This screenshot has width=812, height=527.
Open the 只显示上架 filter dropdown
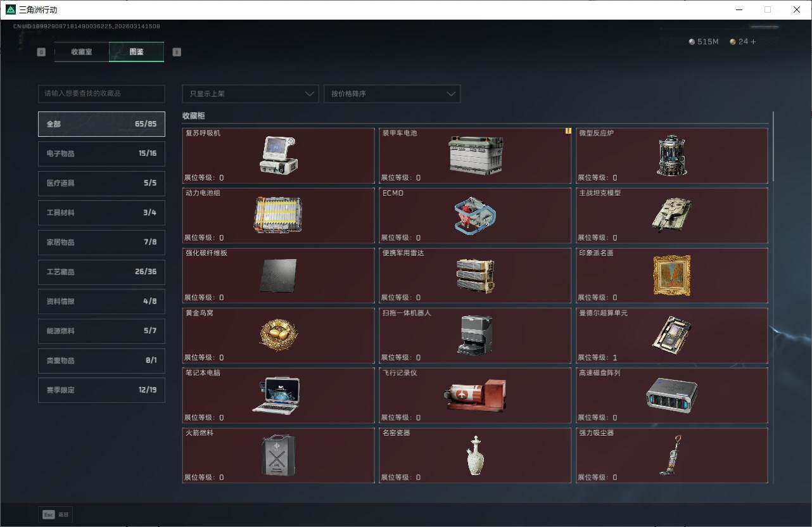pyautogui.click(x=250, y=94)
